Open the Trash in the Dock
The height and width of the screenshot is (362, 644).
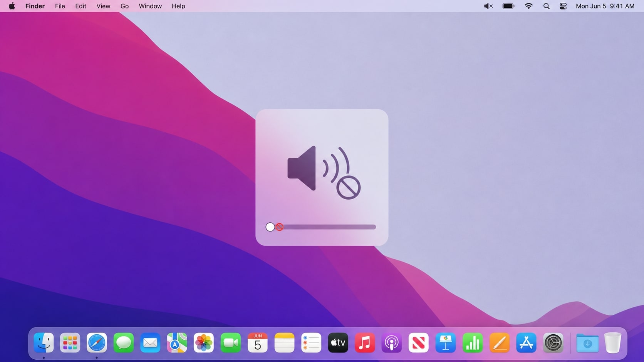(613, 342)
